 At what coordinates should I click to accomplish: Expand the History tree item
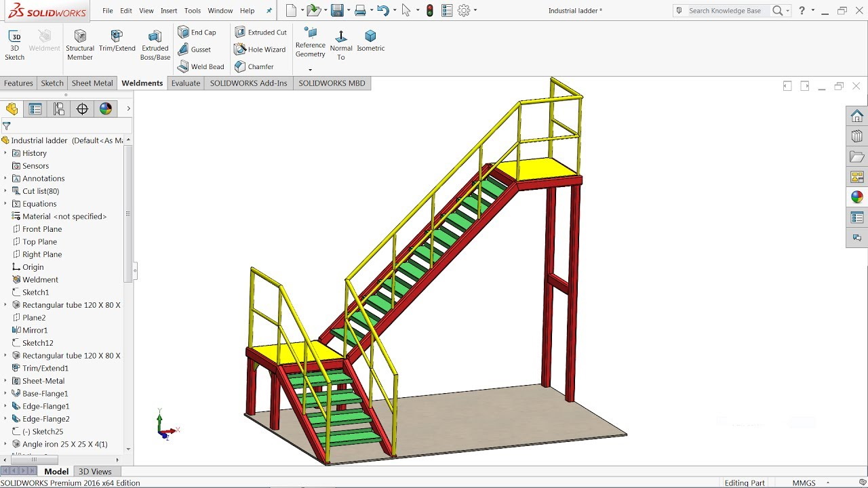coord(7,152)
